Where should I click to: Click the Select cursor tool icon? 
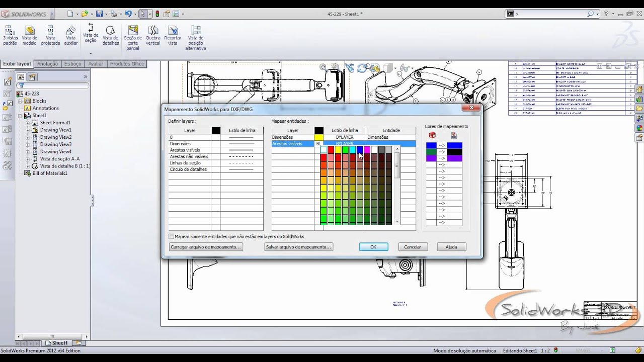pos(143,14)
